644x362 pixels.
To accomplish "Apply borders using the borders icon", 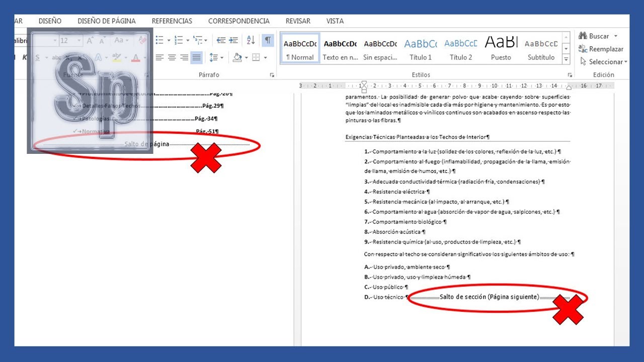I will click(x=256, y=58).
